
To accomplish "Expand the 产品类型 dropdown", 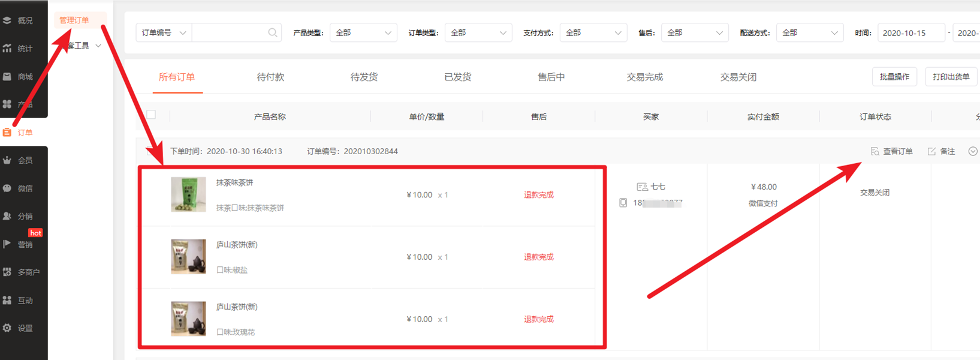I will 363,33.
